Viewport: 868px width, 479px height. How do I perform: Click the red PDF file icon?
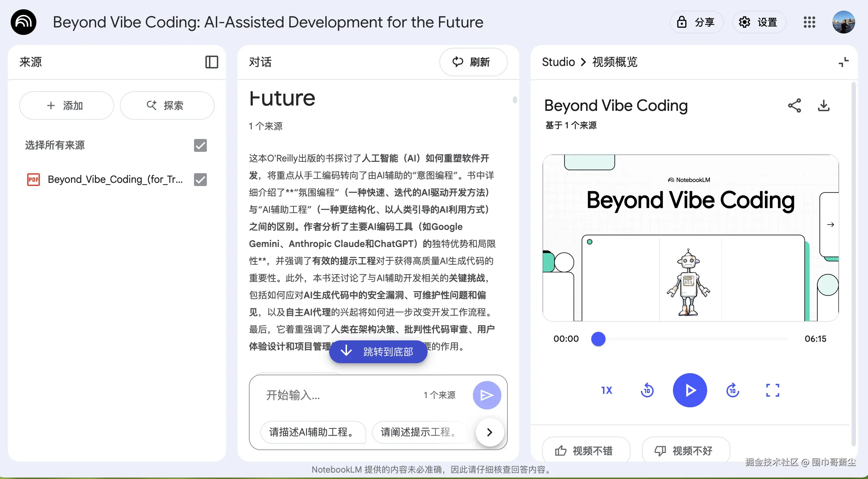point(34,179)
